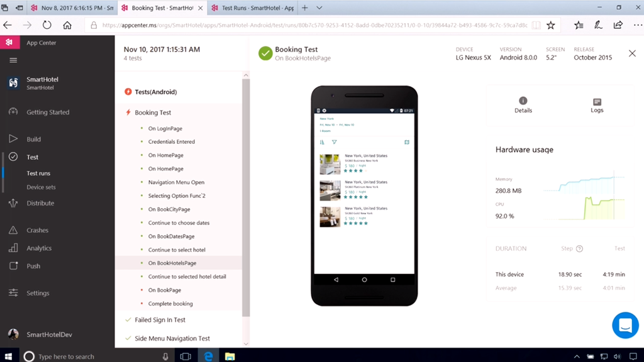
Task: Expand the Failed Sign In Test
Action: [x=160, y=320]
